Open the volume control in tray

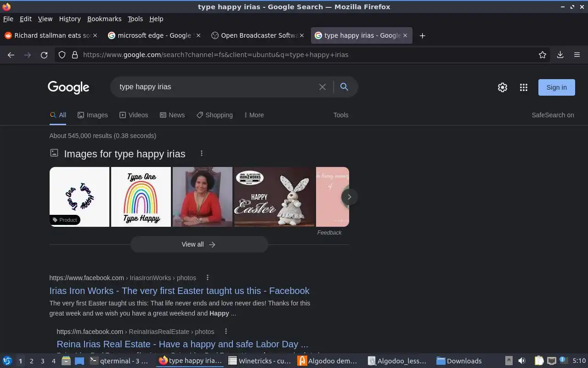tap(522, 361)
